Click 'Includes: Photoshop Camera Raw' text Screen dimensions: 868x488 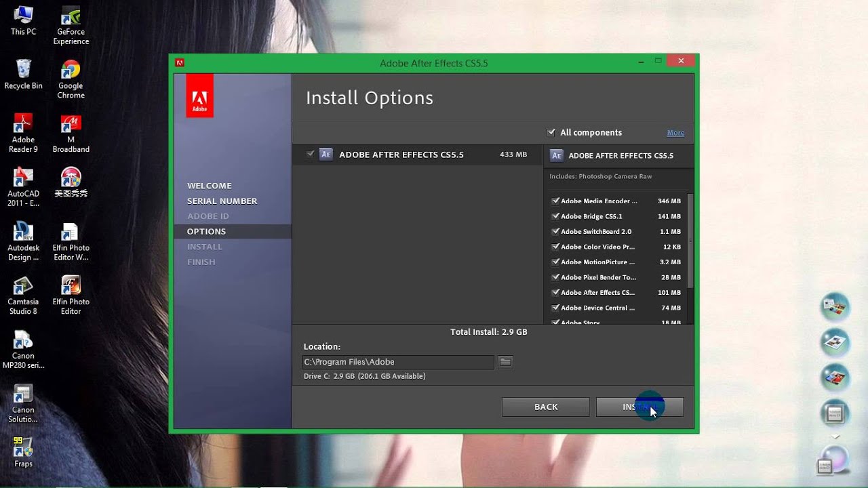coord(601,176)
